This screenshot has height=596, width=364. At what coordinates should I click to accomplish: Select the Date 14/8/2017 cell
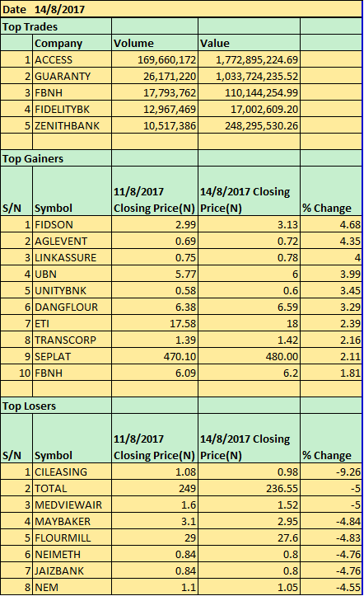tap(181, 9)
